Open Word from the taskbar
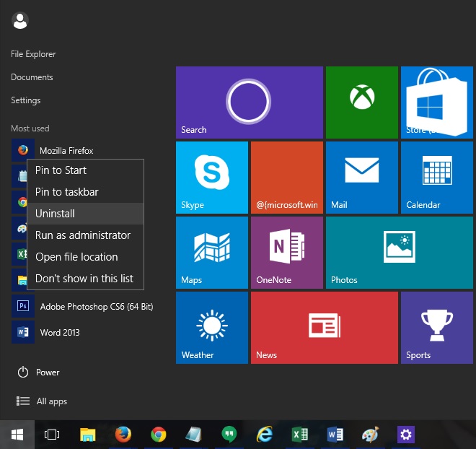The image size is (476, 449). click(x=335, y=435)
